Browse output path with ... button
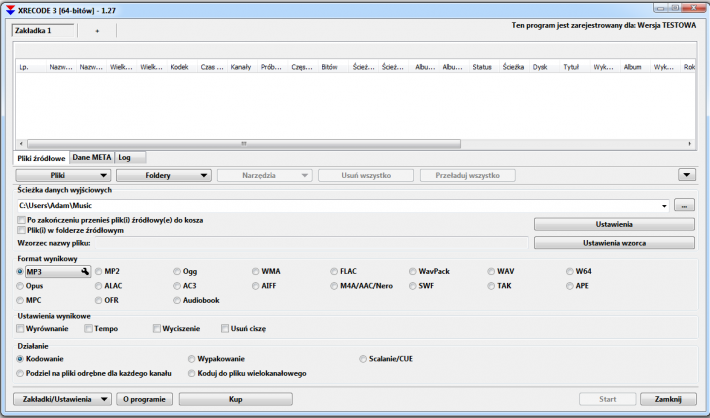This screenshot has width=710, height=418. [x=684, y=205]
